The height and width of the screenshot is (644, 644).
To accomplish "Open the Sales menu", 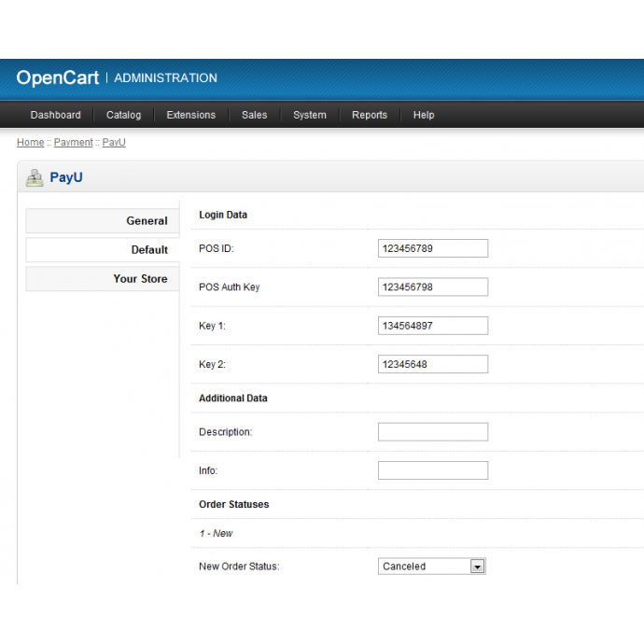I will [254, 115].
